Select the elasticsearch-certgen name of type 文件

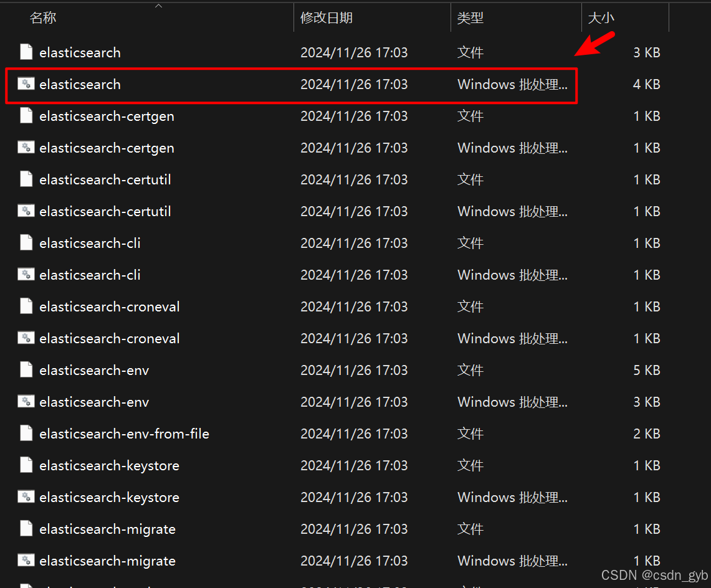coord(107,116)
